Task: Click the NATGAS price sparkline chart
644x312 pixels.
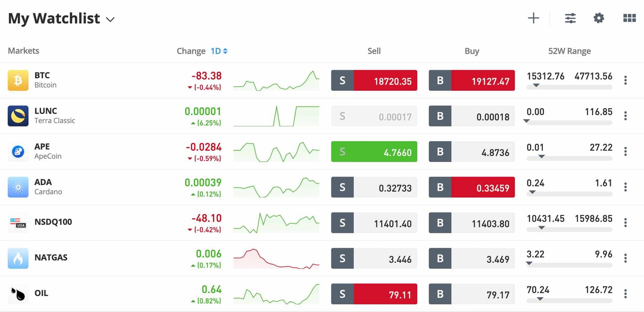Action: click(x=276, y=258)
